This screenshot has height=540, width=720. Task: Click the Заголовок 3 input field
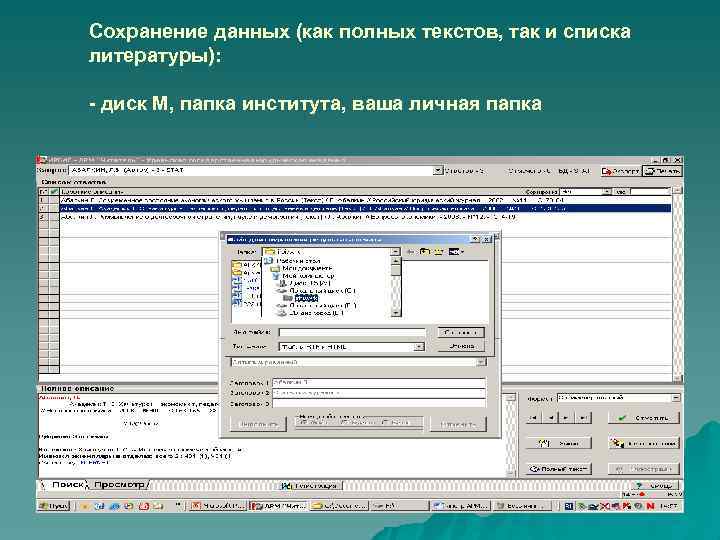379,404
